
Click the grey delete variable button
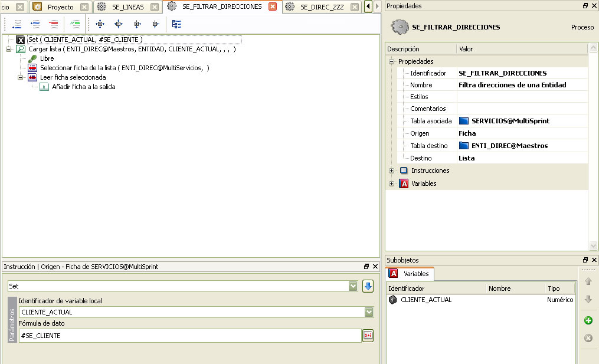pyautogui.click(x=588, y=338)
